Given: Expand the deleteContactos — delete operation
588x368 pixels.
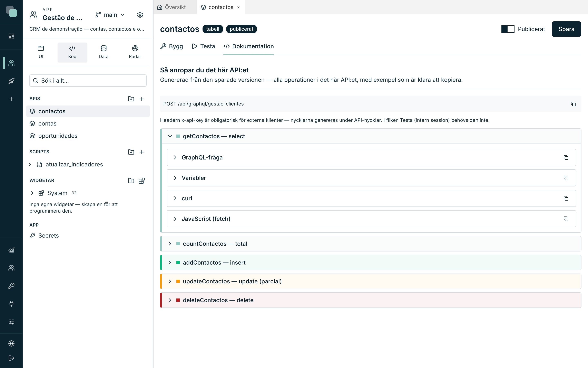Looking at the screenshot, I should [371, 300].
